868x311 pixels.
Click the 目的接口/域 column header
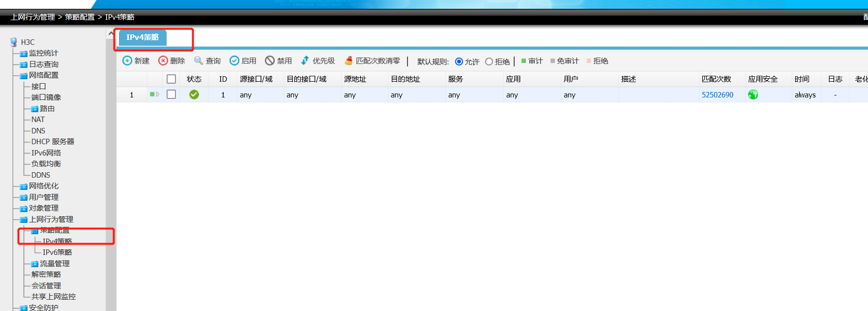[307, 79]
